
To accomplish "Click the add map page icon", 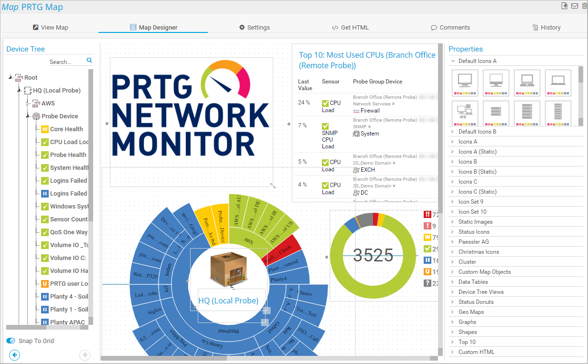I will coord(565,6).
